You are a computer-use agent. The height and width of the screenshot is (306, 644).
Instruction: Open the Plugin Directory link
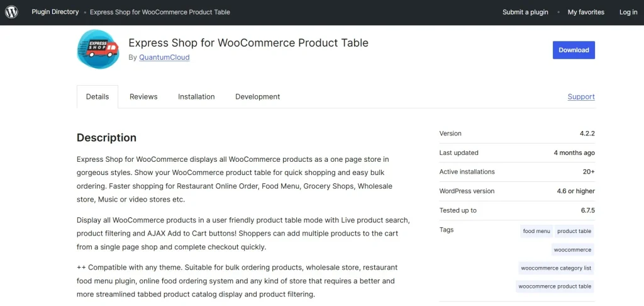click(55, 12)
